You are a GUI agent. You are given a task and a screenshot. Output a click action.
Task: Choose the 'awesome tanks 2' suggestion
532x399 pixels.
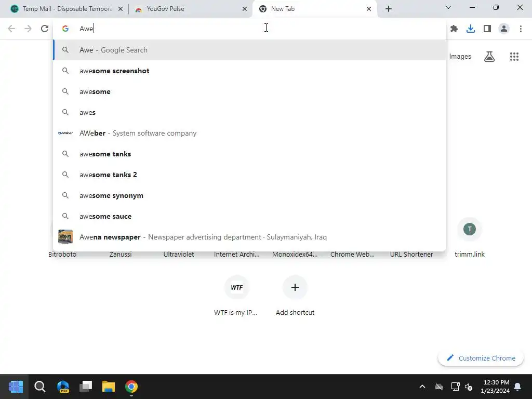pos(249,175)
